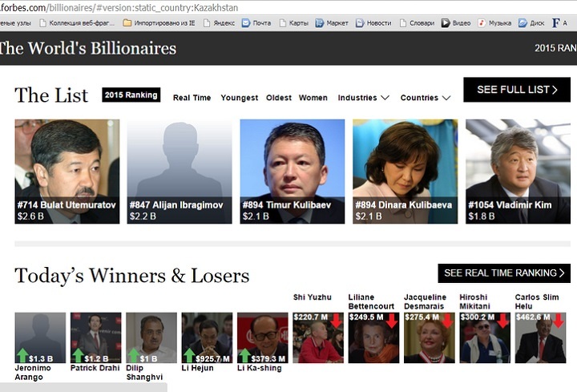Open the Диск bookmark
The width and height of the screenshot is (577, 392).
coord(531,22)
